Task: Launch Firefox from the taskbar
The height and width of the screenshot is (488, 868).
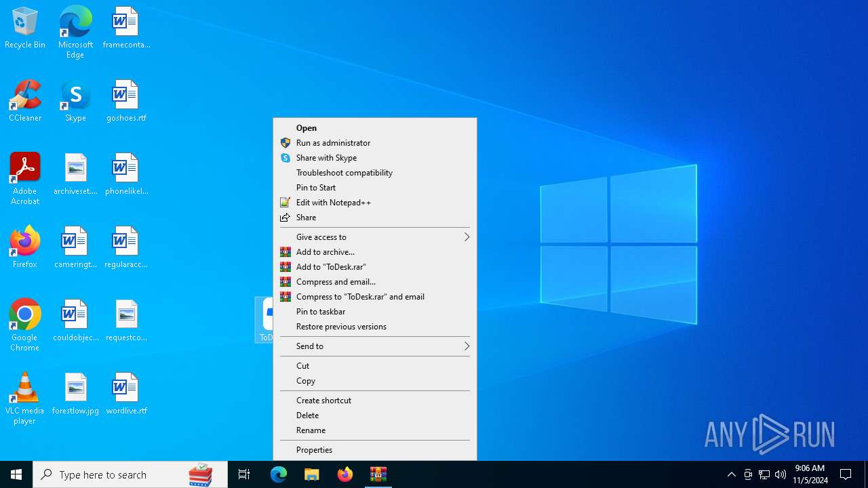Action: point(345,474)
